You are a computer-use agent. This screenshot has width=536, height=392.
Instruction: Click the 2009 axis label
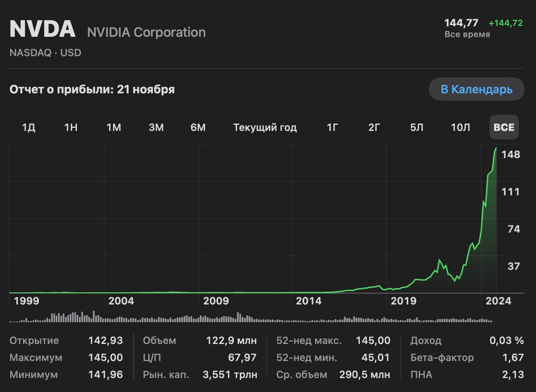tap(216, 301)
